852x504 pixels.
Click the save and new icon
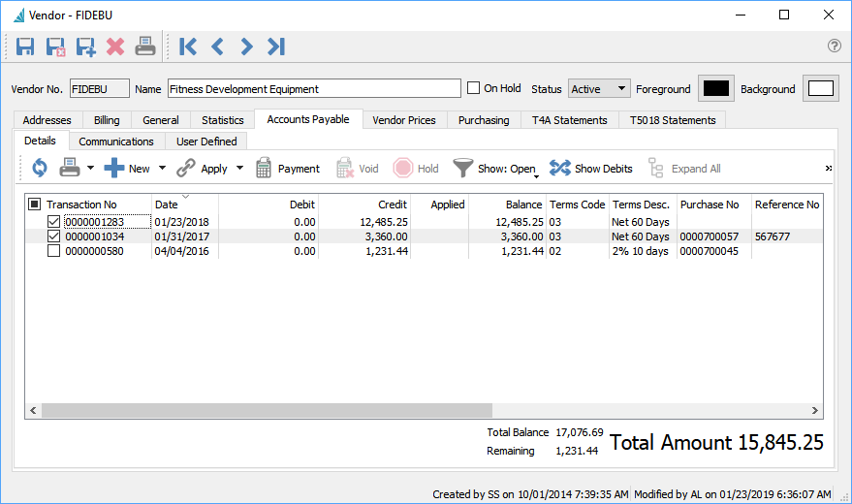coord(85,47)
